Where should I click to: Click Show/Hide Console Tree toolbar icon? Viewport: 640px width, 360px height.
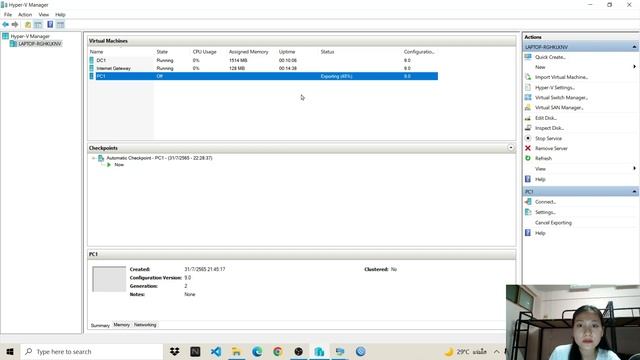click(x=38, y=24)
